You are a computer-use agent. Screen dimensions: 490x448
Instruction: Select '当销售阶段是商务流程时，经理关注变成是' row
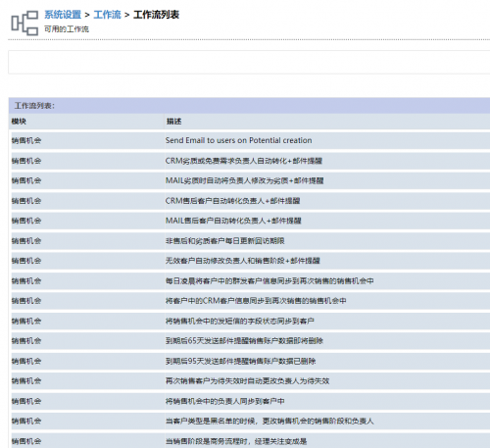(x=251, y=440)
